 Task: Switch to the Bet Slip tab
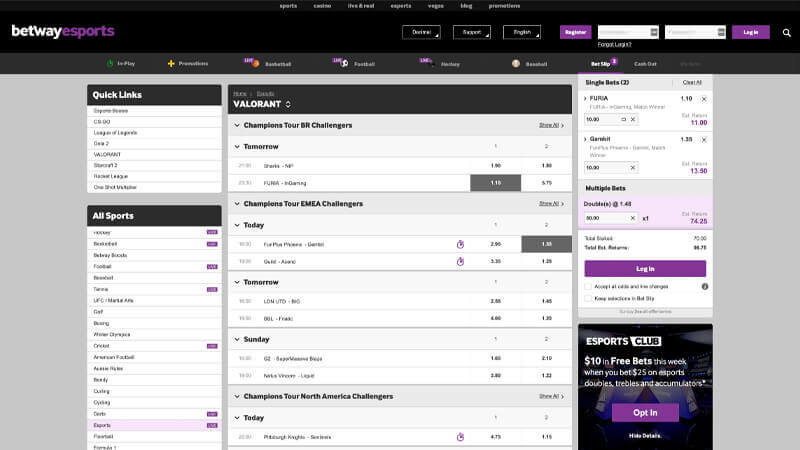click(x=601, y=64)
